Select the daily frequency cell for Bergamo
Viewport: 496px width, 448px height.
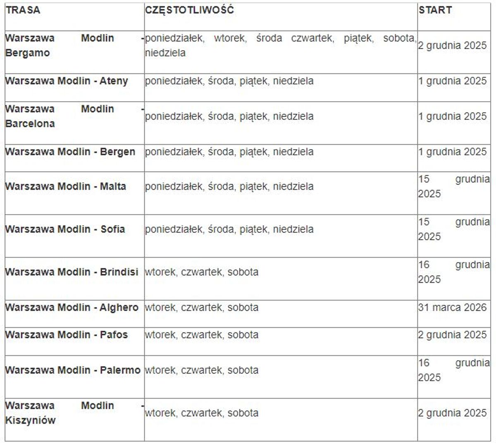coord(280,45)
